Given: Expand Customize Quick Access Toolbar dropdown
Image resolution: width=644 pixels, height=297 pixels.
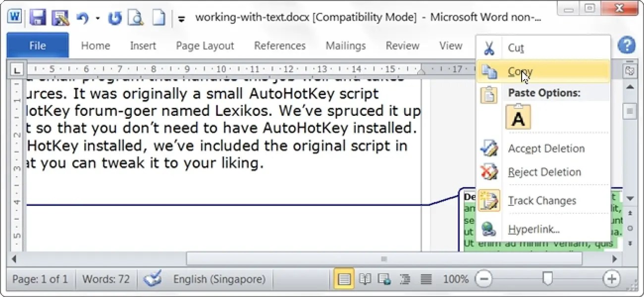Looking at the screenshot, I should (182, 19).
